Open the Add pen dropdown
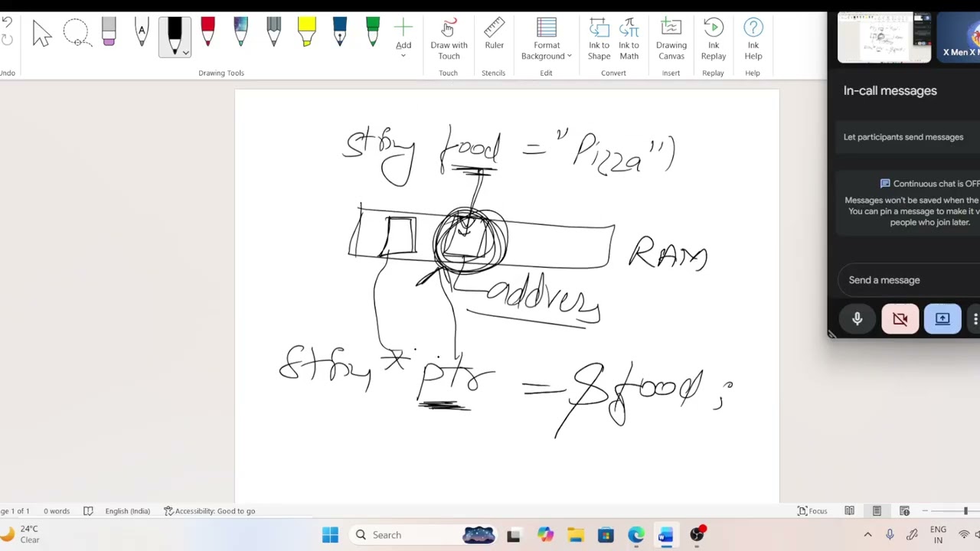The width and height of the screenshot is (980, 551). [403, 38]
